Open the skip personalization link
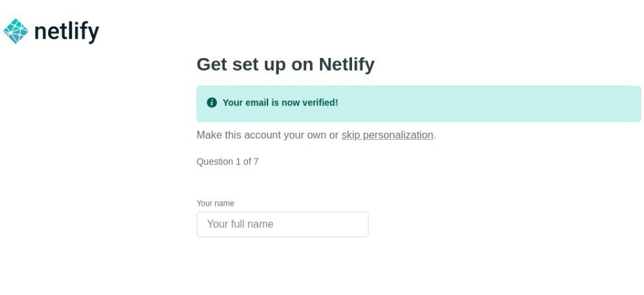Screen dimensions: 644x295 point(387,135)
